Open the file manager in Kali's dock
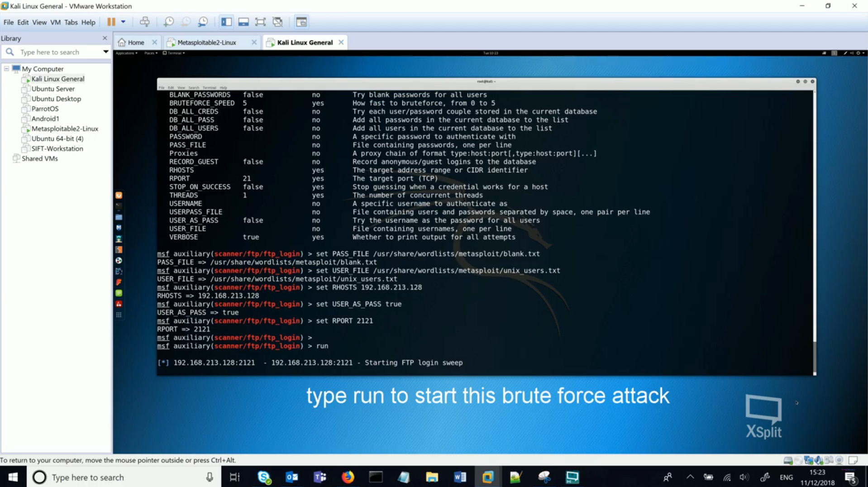This screenshot has height=487, width=868. 119,217
